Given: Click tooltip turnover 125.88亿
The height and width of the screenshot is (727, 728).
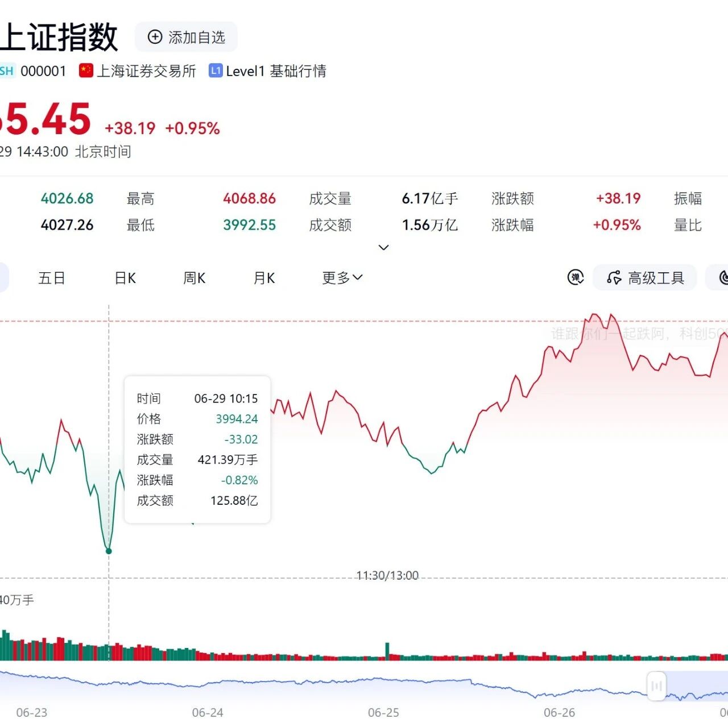Looking at the screenshot, I should (x=234, y=501).
